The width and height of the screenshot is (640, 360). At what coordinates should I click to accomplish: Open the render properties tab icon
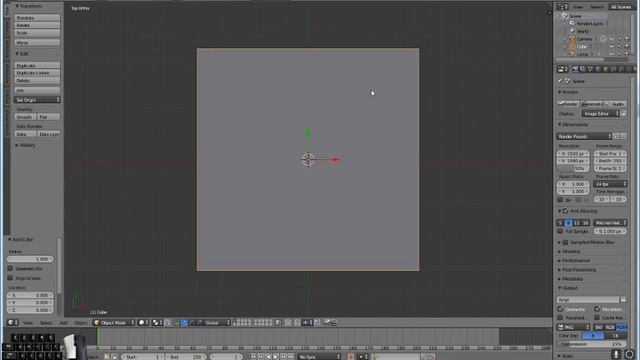575,69
